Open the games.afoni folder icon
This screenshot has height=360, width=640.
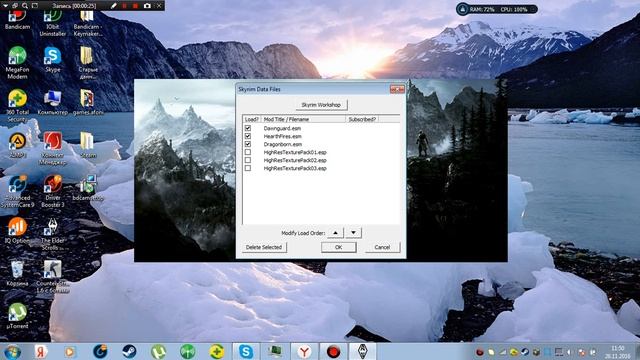click(x=87, y=102)
